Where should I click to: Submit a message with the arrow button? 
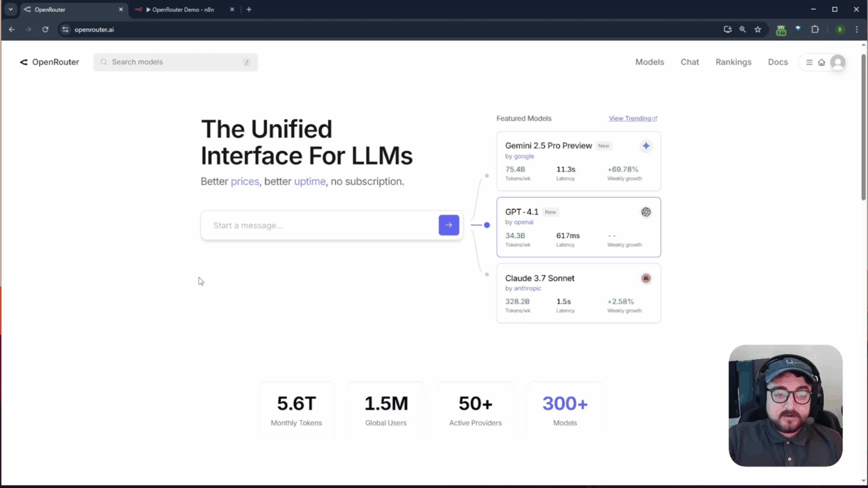click(x=448, y=225)
